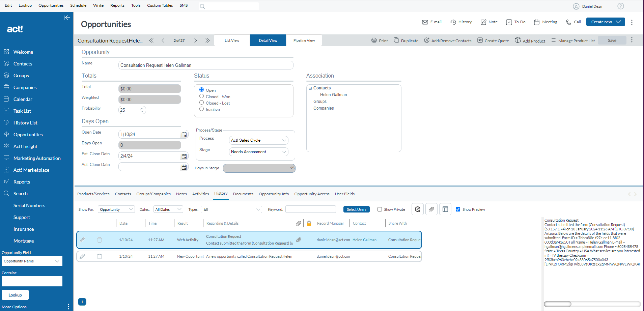Open the Dates filter set to All Dates

click(168, 209)
